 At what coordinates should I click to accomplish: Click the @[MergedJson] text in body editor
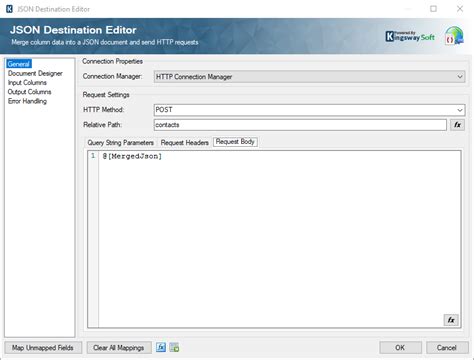tap(132, 156)
